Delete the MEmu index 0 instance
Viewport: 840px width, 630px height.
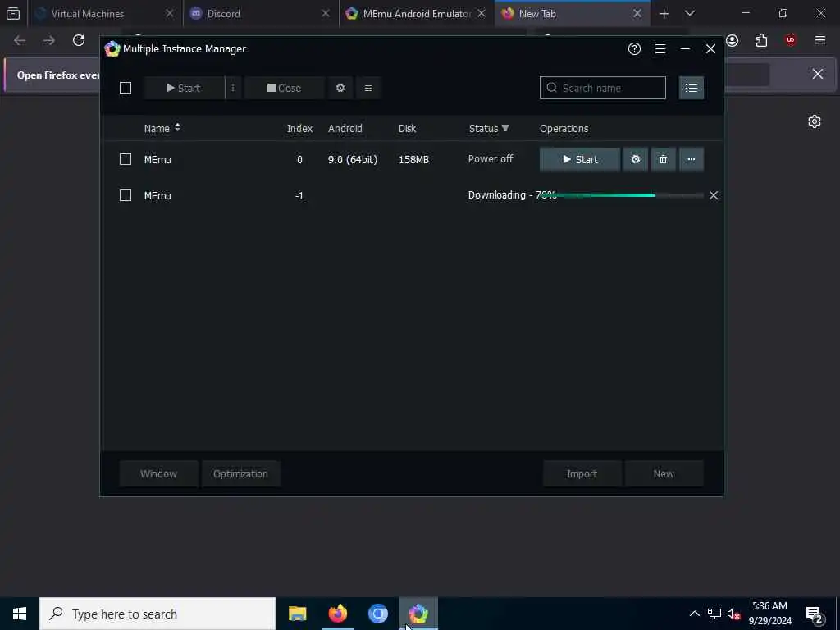[663, 159]
